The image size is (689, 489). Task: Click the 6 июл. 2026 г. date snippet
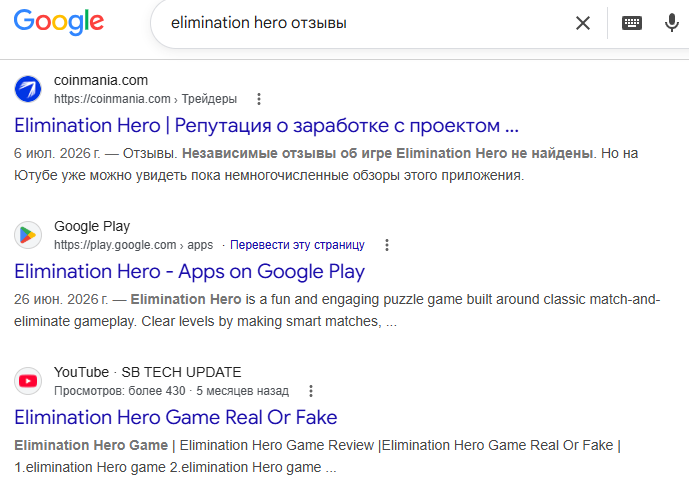(57, 153)
